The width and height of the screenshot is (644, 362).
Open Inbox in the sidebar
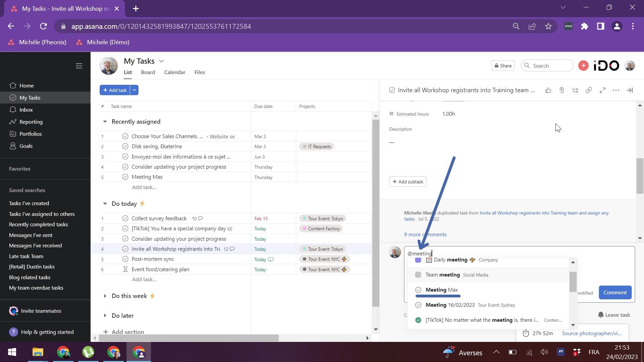tap(26, 110)
